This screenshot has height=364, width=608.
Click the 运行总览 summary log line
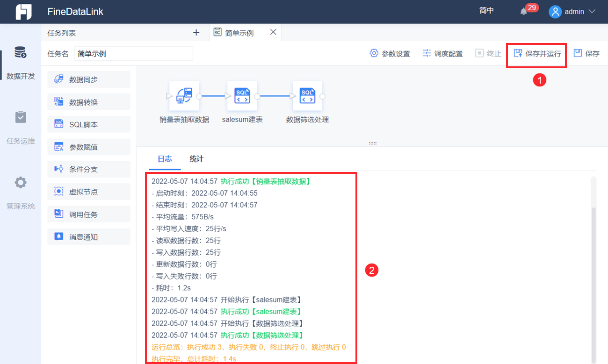tap(249, 347)
